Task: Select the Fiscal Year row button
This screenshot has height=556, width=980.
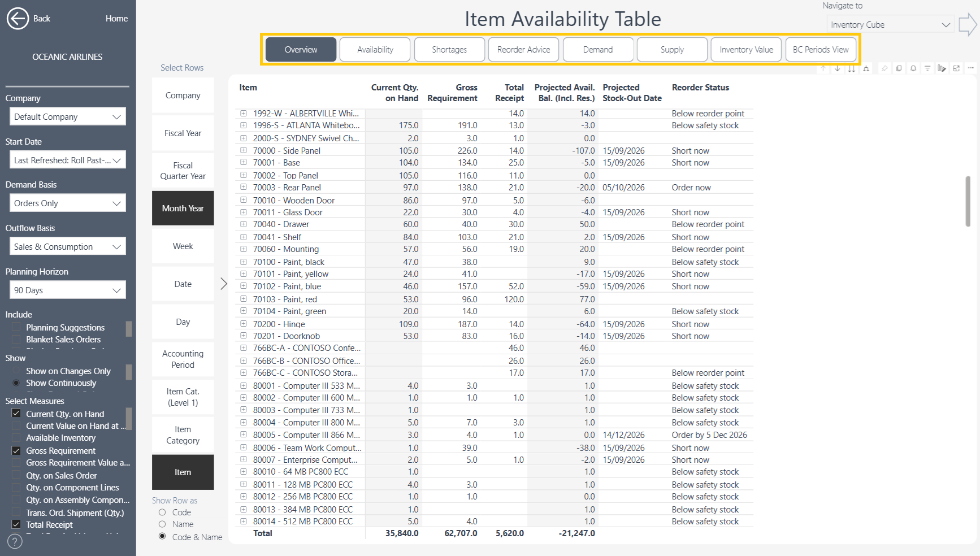Action: click(x=183, y=133)
